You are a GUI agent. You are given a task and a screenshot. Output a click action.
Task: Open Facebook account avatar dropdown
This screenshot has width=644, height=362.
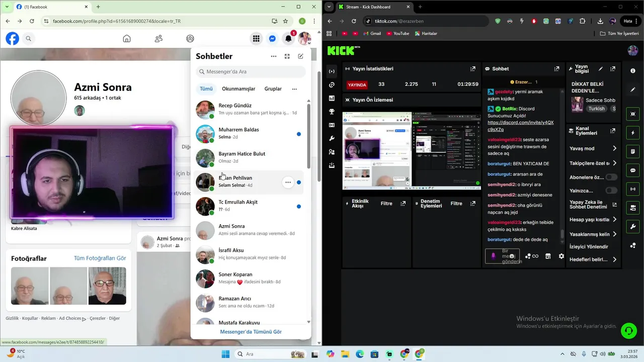[304, 39]
